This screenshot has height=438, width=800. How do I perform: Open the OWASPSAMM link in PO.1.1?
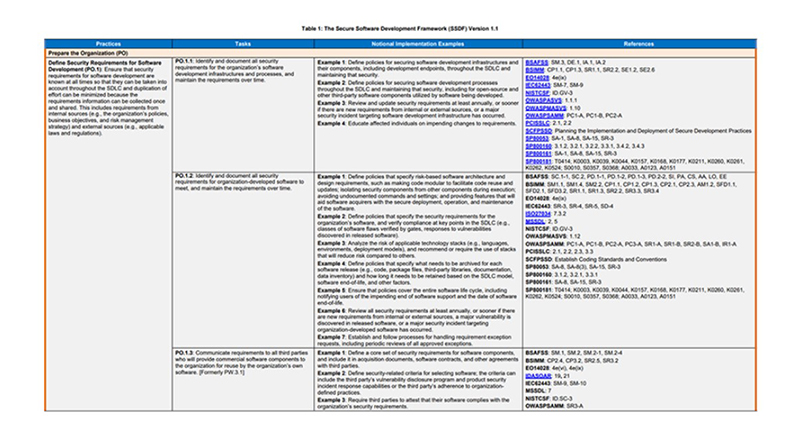(x=544, y=116)
